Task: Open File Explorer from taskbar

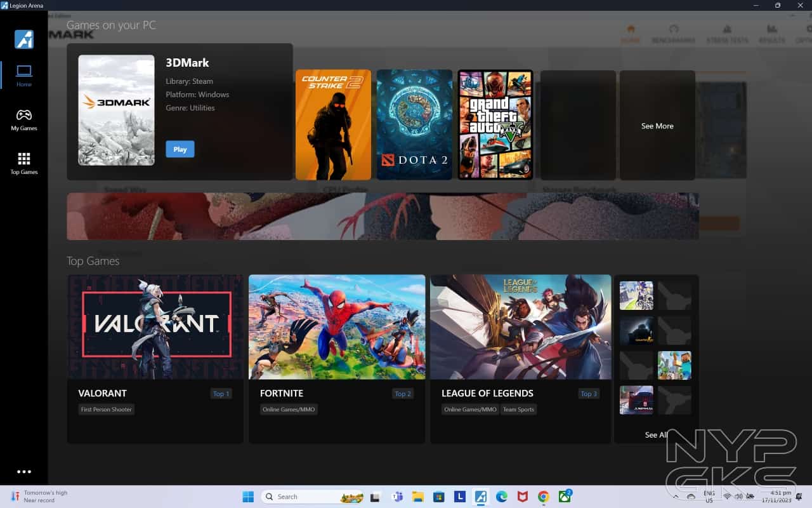Action: click(x=417, y=497)
